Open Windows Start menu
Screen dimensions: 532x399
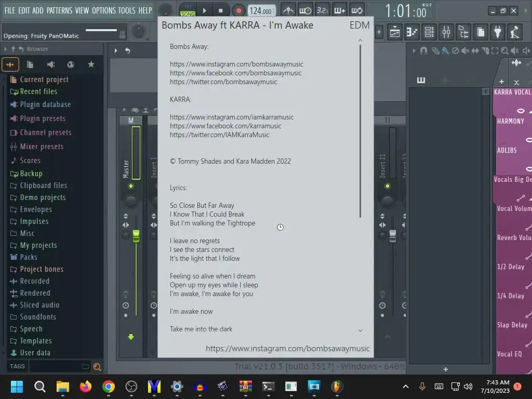pyautogui.click(x=17, y=386)
